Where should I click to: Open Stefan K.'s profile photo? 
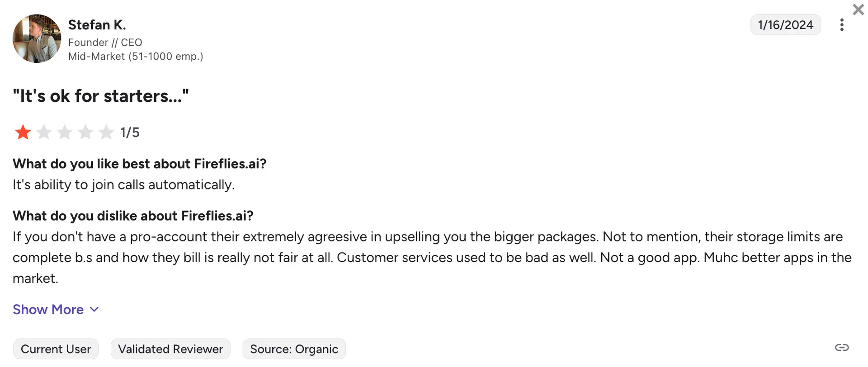pos(37,38)
